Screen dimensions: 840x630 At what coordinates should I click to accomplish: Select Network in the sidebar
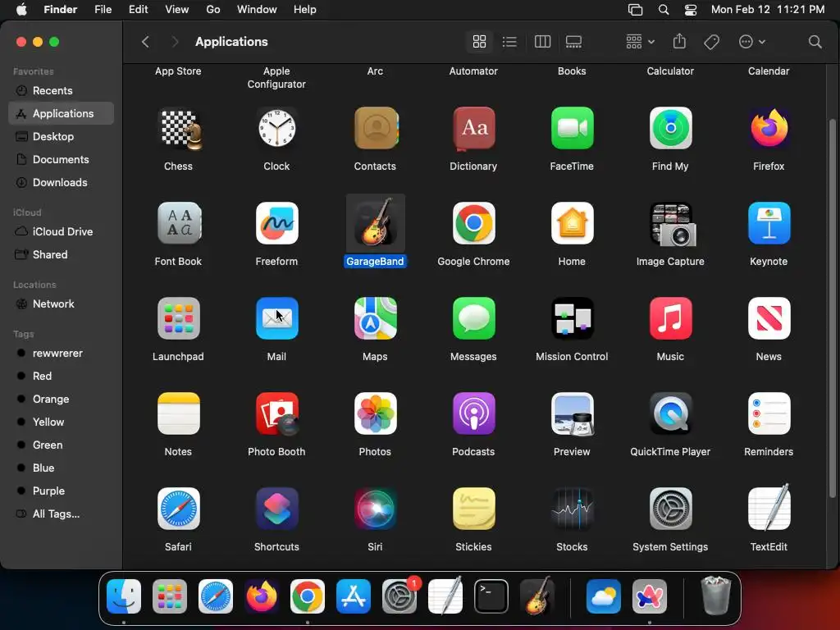coord(61,304)
